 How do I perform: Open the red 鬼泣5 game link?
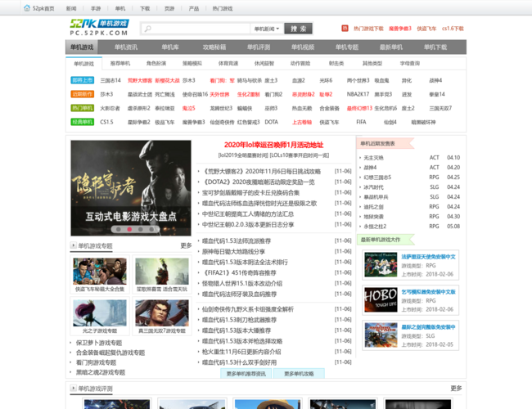coord(188,108)
